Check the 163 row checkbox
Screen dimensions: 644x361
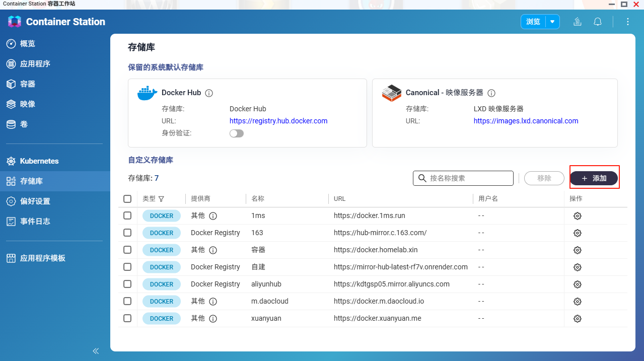click(x=127, y=233)
